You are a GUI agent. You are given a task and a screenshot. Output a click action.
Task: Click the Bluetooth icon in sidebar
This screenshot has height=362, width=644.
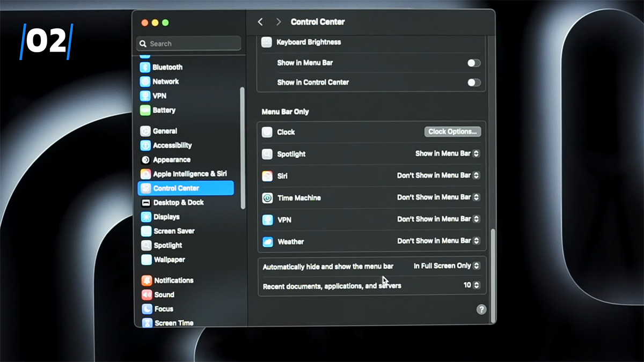145,67
